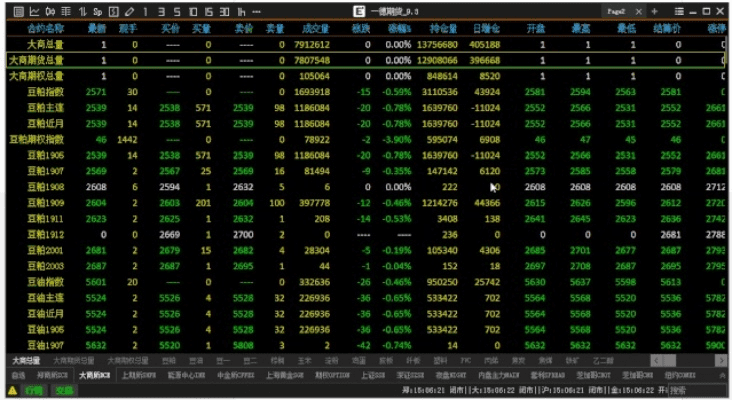Toggle the 交易 trading mode button

point(64,390)
